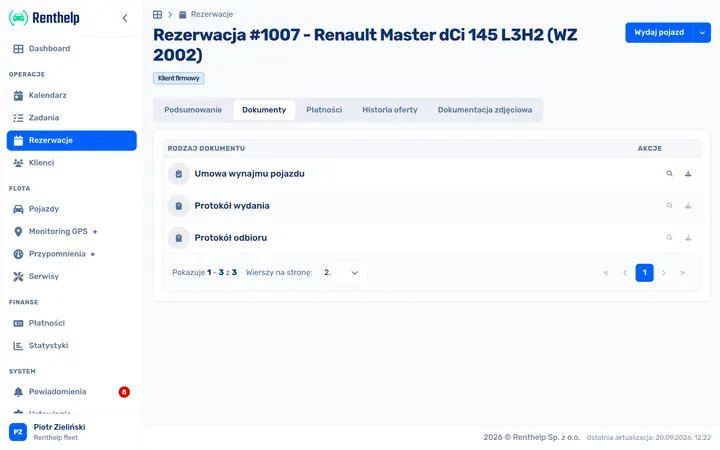Click the Protokół odbioru row text
The height and width of the screenshot is (450, 720).
[x=231, y=238]
